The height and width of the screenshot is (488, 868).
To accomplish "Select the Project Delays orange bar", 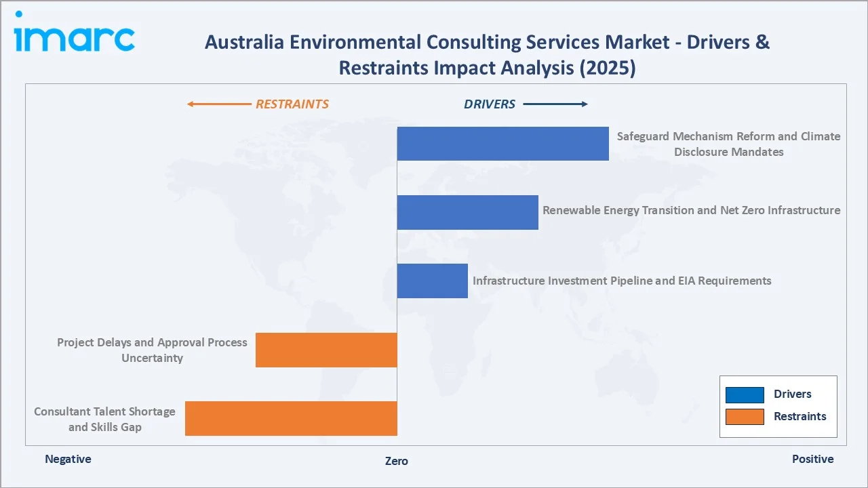I will click(326, 350).
